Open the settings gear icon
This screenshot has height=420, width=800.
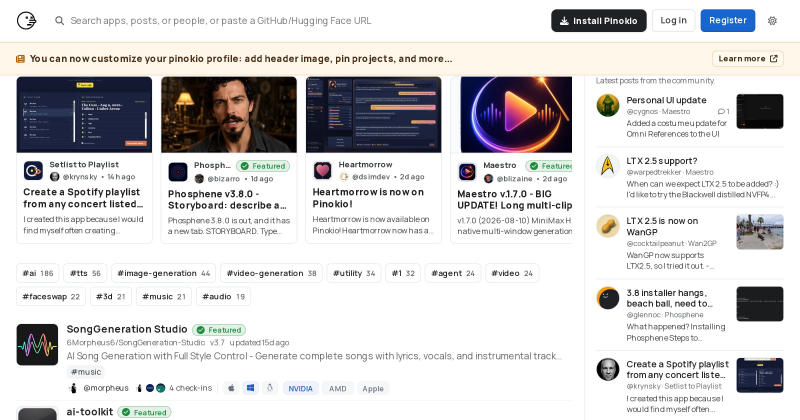pyautogui.click(x=772, y=21)
